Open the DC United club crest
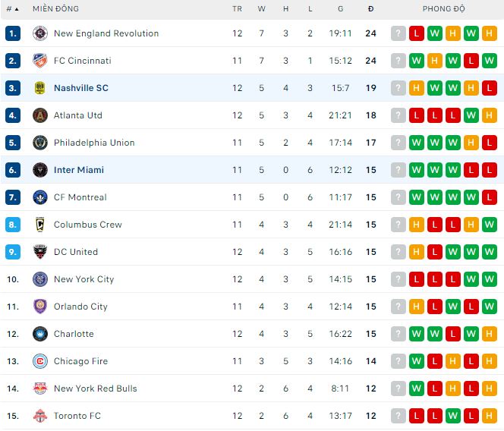This screenshot has width=504, height=431. (40, 252)
